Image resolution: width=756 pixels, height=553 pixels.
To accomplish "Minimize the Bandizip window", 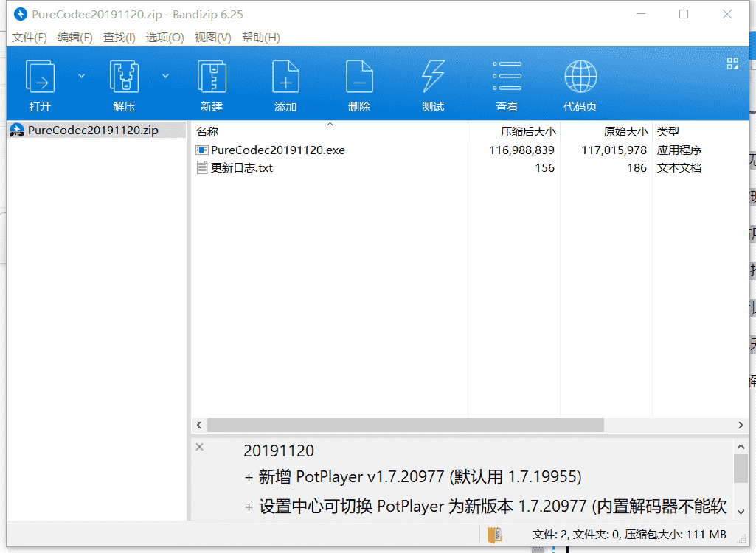I will click(641, 14).
